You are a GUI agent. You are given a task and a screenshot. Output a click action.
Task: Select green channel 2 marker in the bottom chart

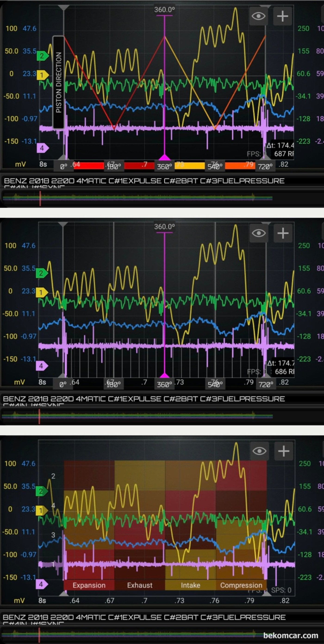pos(42,491)
